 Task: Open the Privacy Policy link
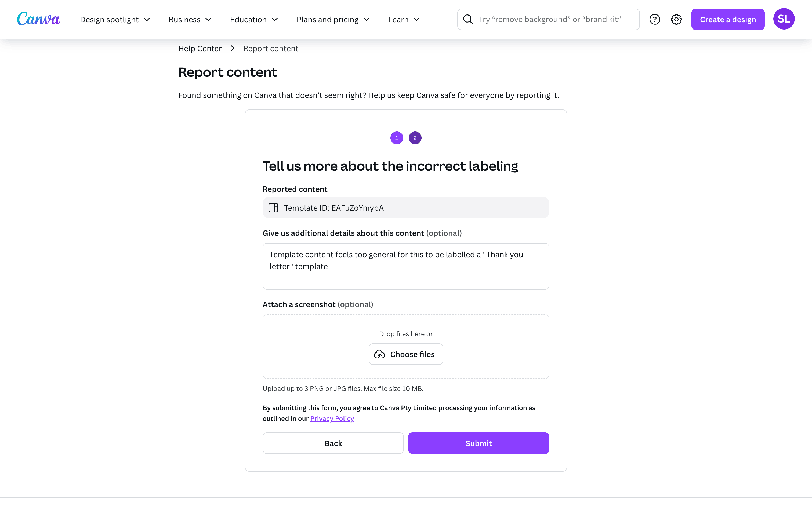click(332, 419)
